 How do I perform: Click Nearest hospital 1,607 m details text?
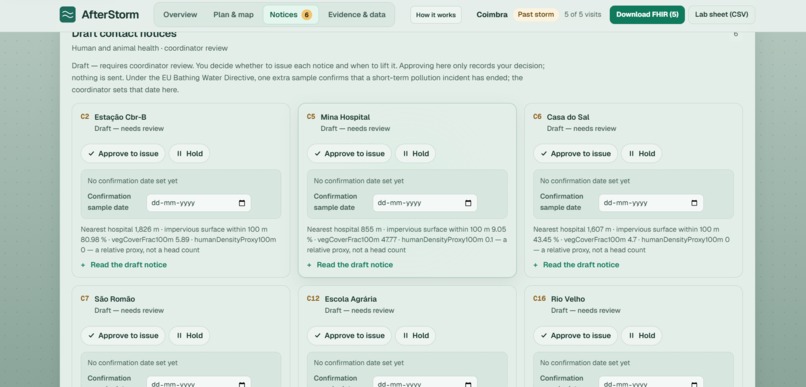tap(631, 239)
